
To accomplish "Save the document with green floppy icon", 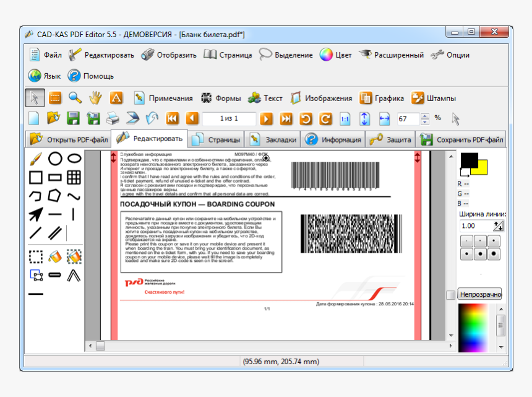I will 73,119.
